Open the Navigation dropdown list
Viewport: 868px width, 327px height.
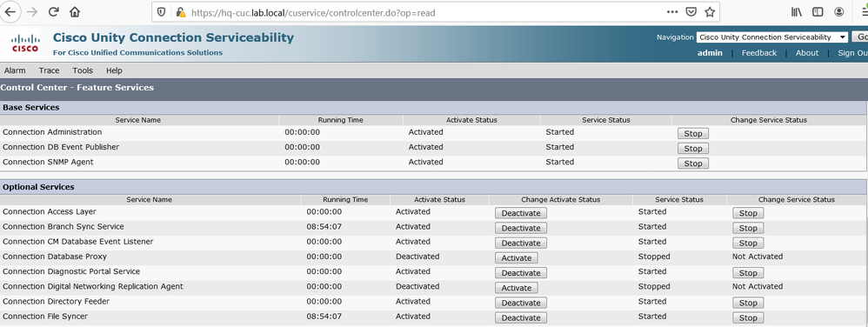pos(771,37)
